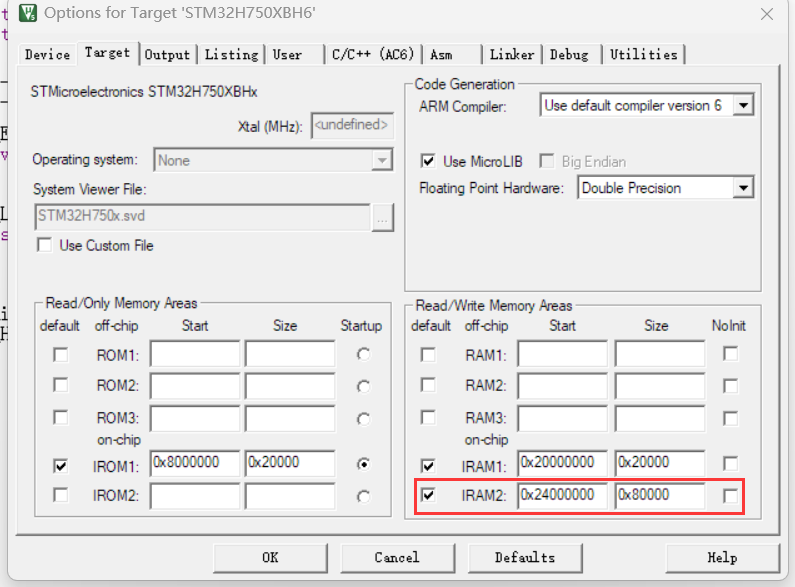Enable the Use Custom File checkbox
795x587 pixels.
(45, 245)
